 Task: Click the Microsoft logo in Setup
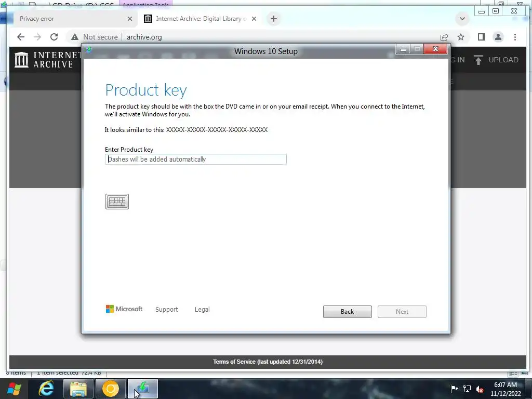click(124, 309)
